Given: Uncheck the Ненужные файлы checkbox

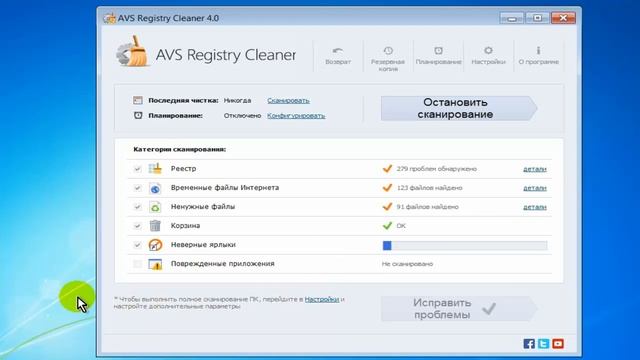Looking at the screenshot, I should pyautogui.click(x=137, y=207).
